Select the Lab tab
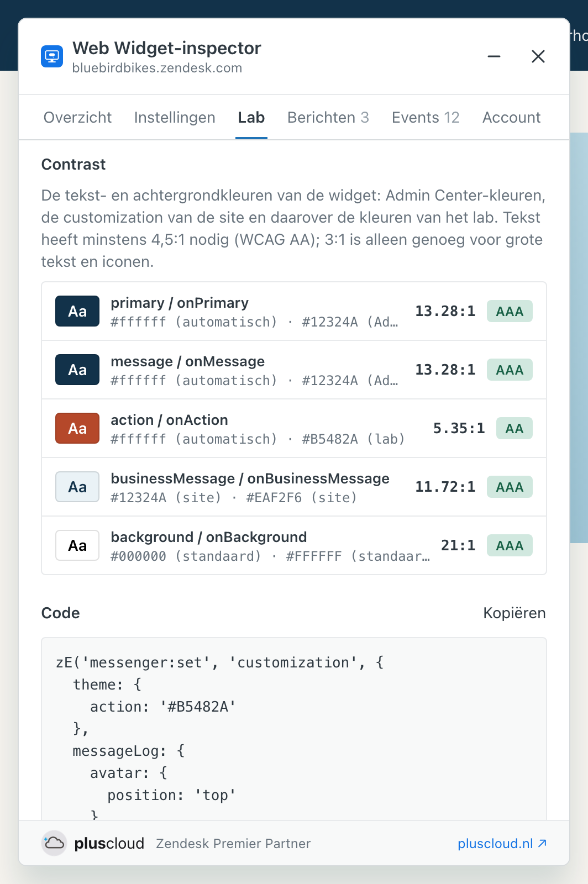Screen dimensions: 588x884 [251, 118]
